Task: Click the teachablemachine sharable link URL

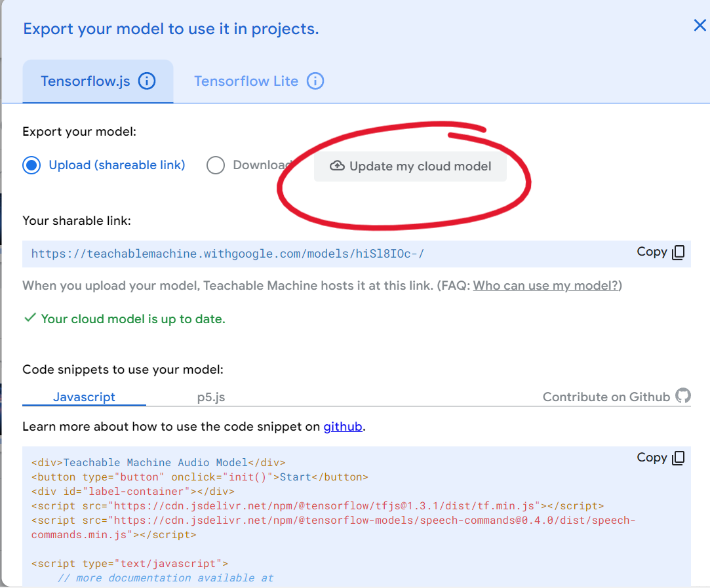Action: click(227, 254)
